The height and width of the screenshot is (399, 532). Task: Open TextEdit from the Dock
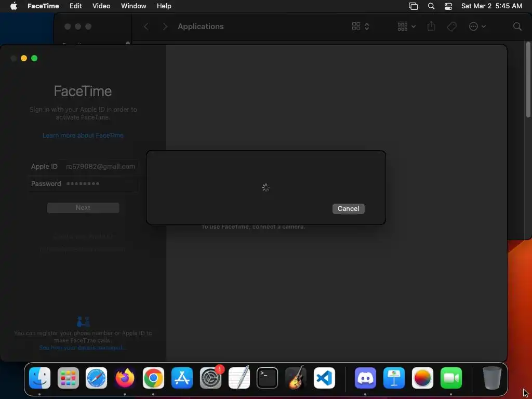239,378
